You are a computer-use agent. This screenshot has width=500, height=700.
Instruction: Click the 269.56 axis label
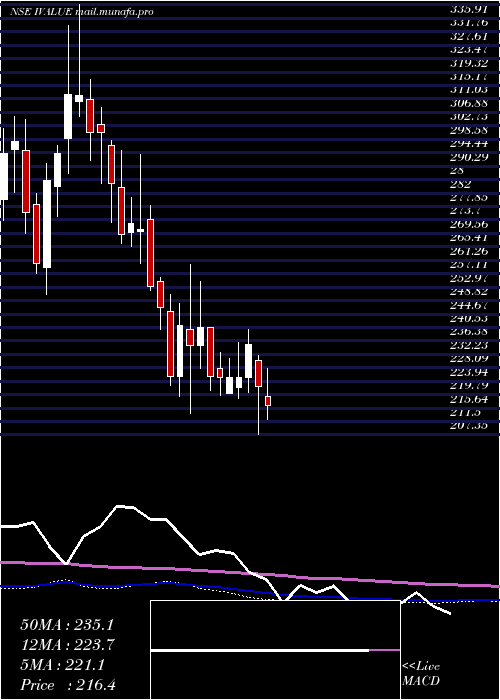click(x=468, y=224)
